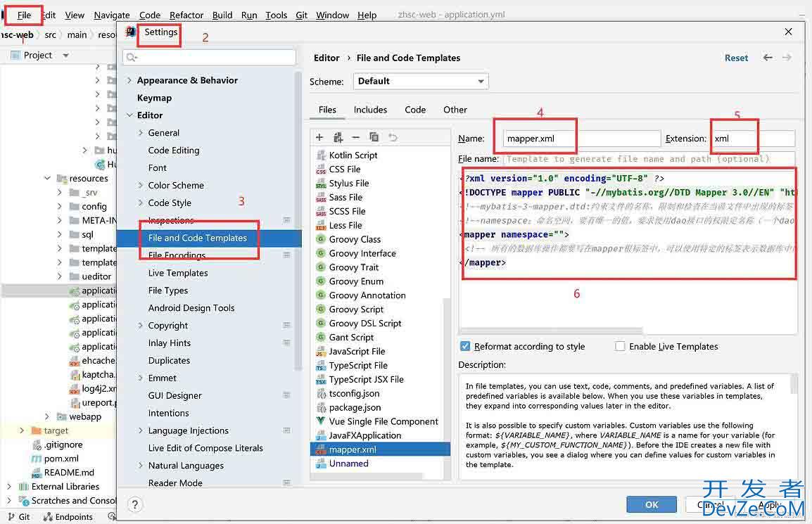Click the Reset link

[736, 58]
